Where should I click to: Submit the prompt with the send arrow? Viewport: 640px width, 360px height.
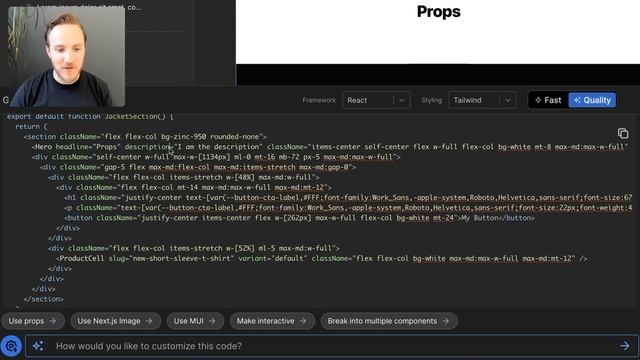pos(624,346)
